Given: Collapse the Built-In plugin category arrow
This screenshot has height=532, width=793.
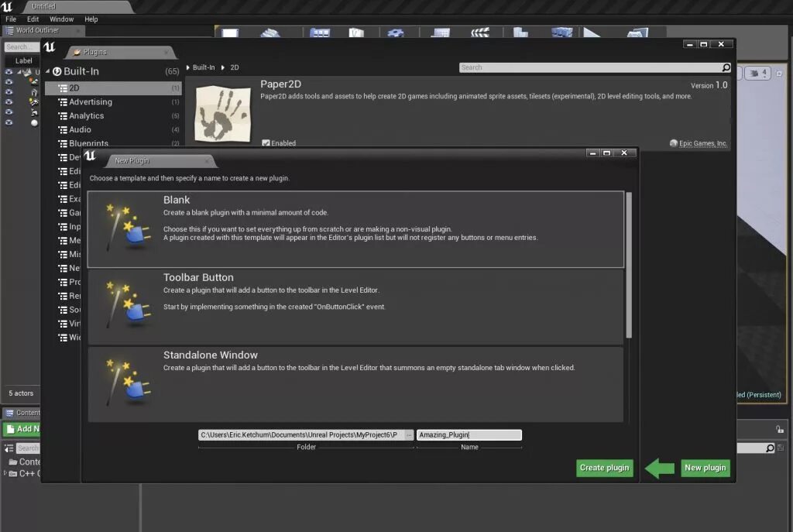Looking at the screenshot, I should pyautogui.click(x=47, y=71).
